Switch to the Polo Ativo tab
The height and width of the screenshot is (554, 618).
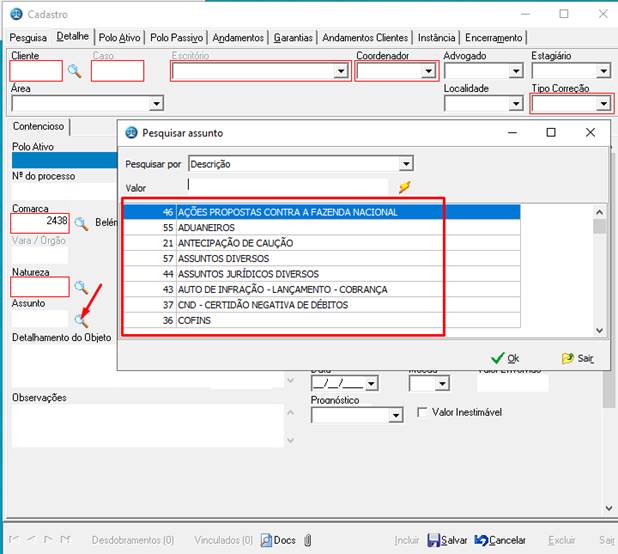[119, 38]
